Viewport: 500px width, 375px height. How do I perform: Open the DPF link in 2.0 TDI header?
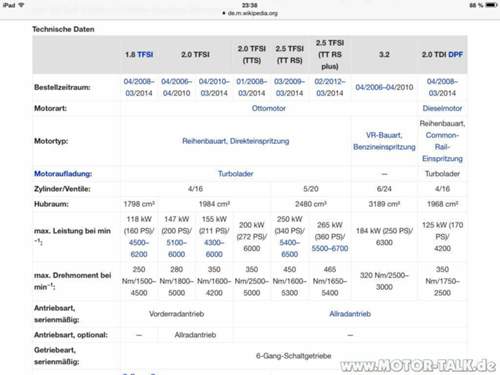[x=455, y=54]
